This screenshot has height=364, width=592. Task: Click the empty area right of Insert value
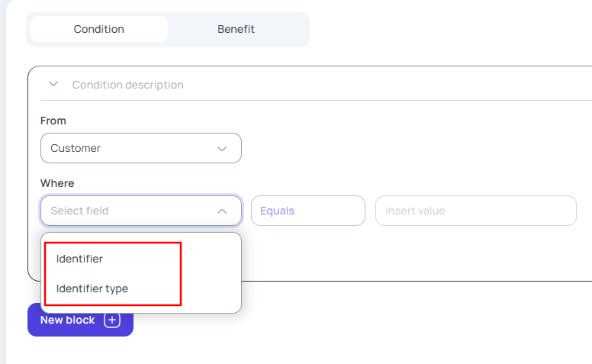[584, 211]
